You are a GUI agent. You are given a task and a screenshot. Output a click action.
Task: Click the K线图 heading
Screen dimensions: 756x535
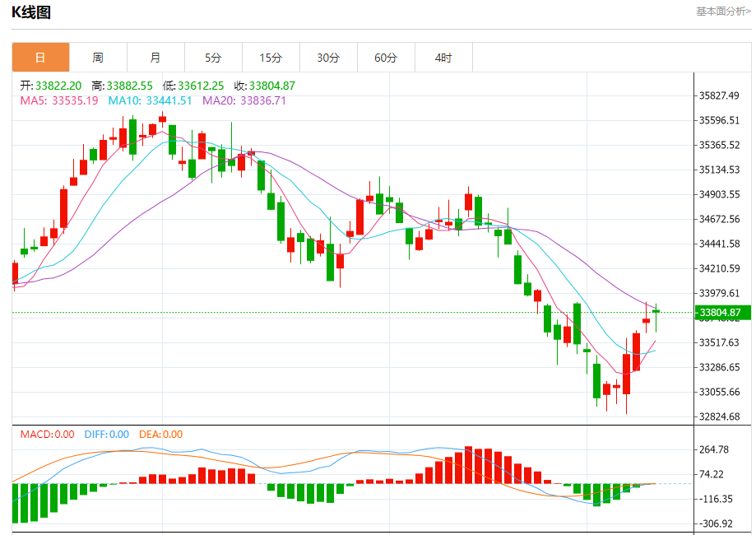pyautogui.click(x=31, y=12)
